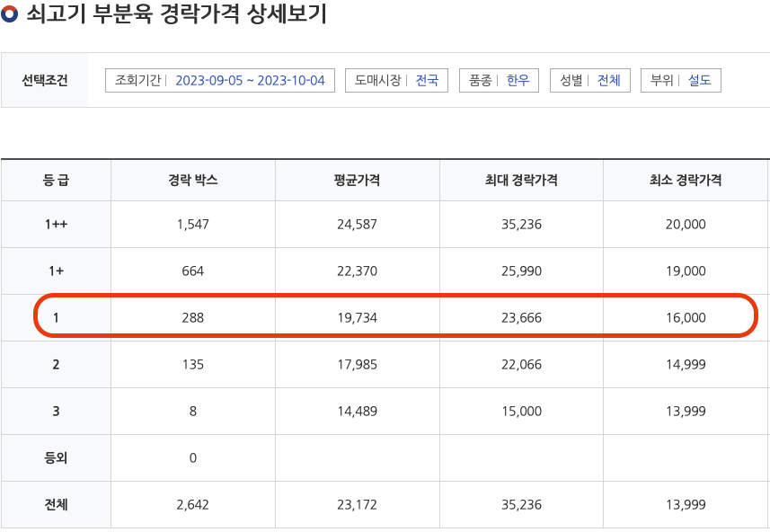Screen dimensions: 770x532
Task: Open the 부위 selector showing 설도
Action: 680,80
